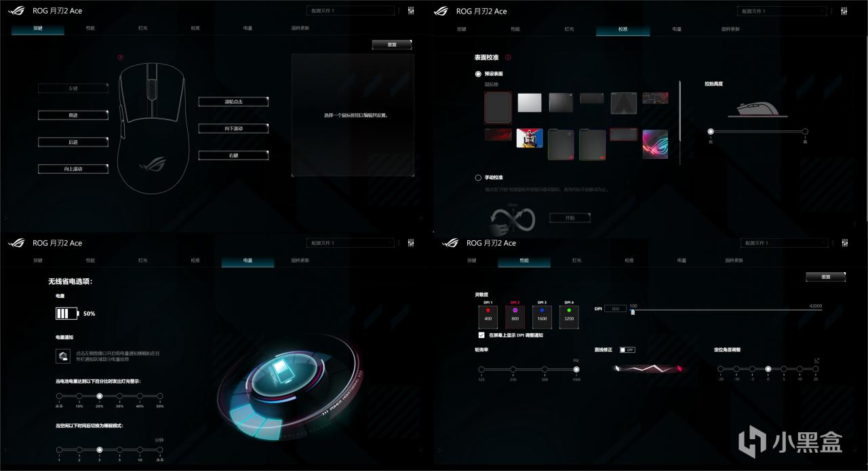Select the rainbow neon ROG mouse pad preset
868x471 pixels.
[x=655, y=144]
